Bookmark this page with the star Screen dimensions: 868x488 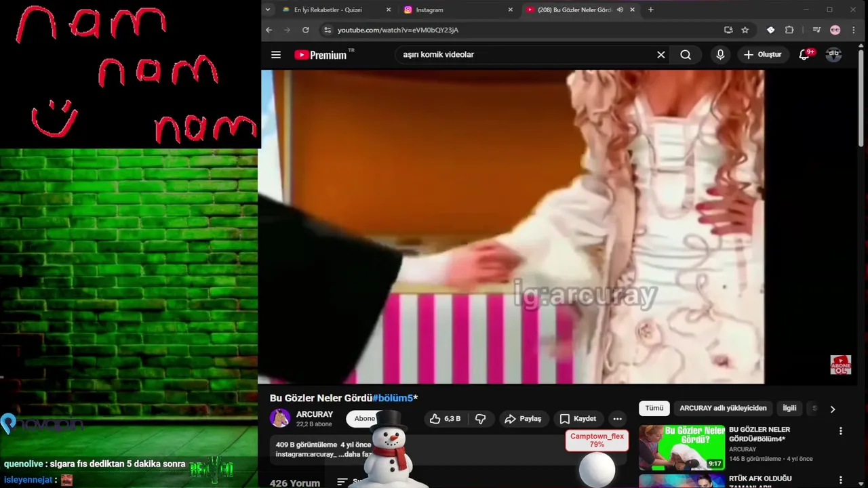745,30
